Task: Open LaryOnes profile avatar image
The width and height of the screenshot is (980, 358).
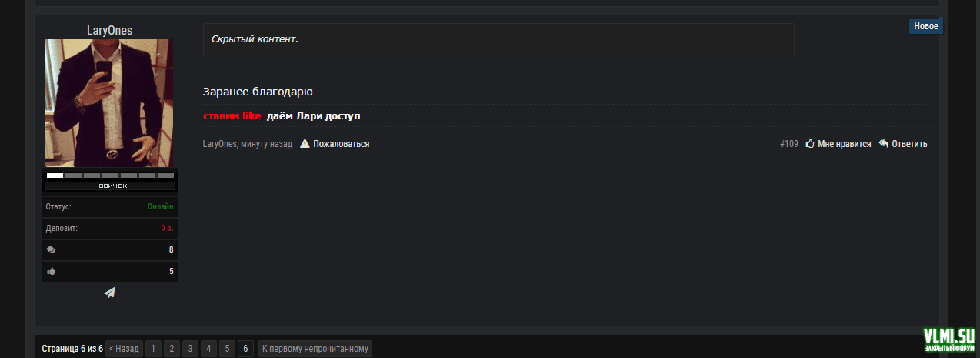Action: [x=109, y=103]
